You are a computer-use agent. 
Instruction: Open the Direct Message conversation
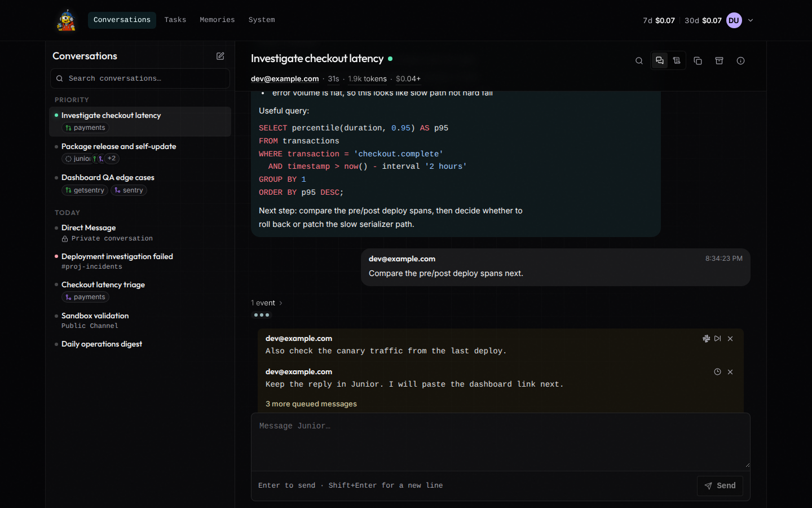point(140,233)
